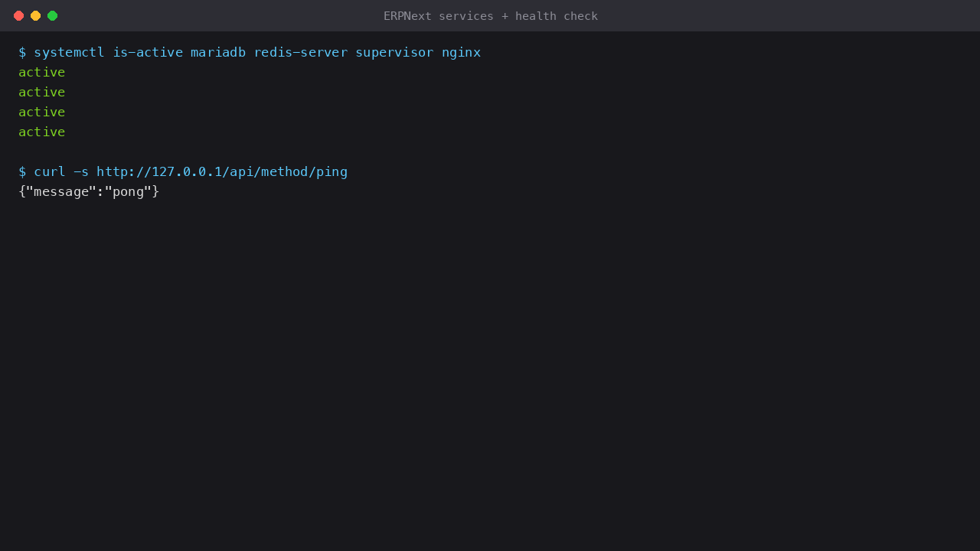Click the window title "ERPNext services + health check"

pos(491,16)
